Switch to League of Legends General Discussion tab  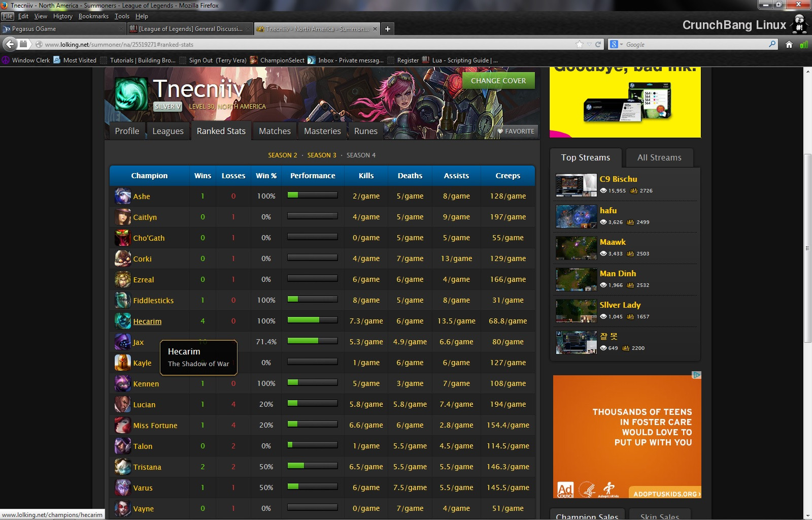191,29
